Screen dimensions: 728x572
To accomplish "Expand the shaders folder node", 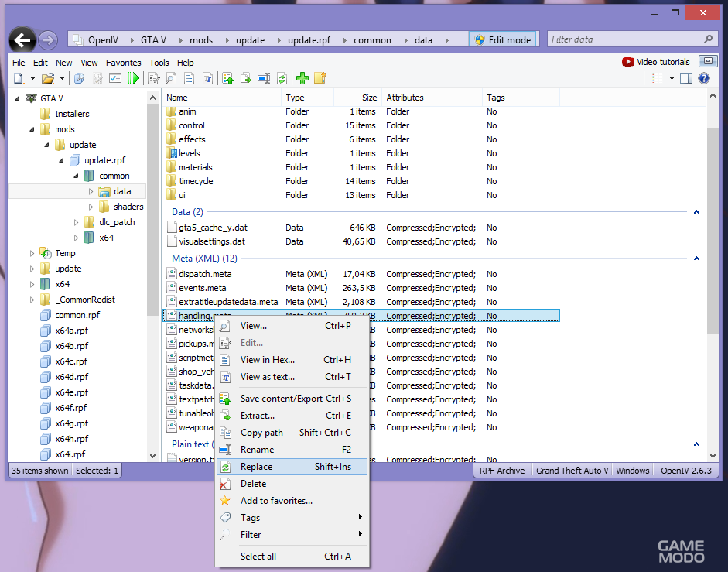I will click(91, 207).
